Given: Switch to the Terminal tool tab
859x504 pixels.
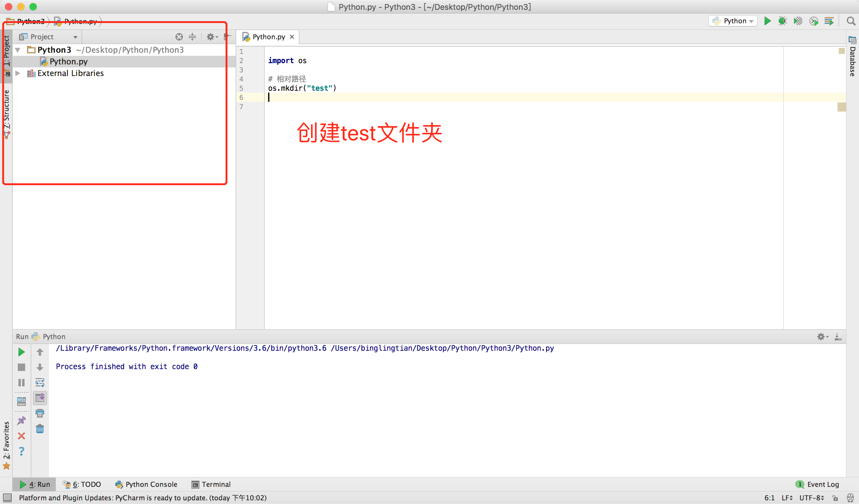Looking at the screenshot, I should (211, 484).
